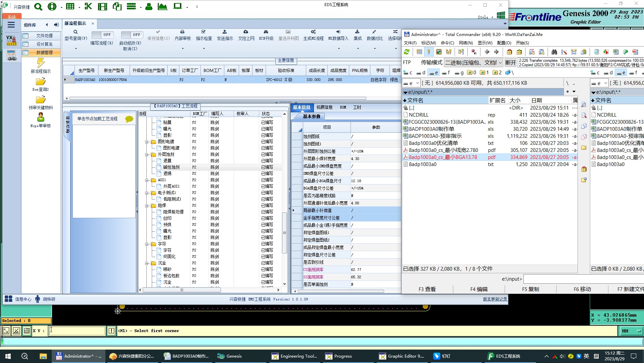Collapse the 电子测试1 tree folder

pos(147,193)
